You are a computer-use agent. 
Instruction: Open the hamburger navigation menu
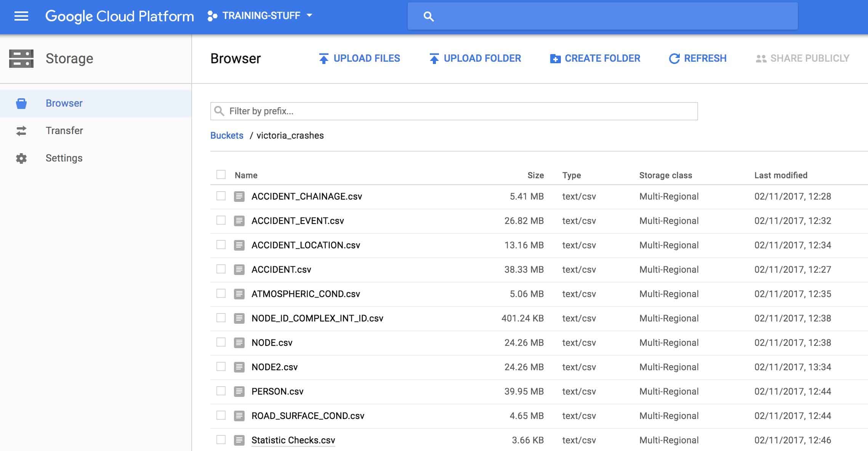pyautogui.click(x=21, y=16)
